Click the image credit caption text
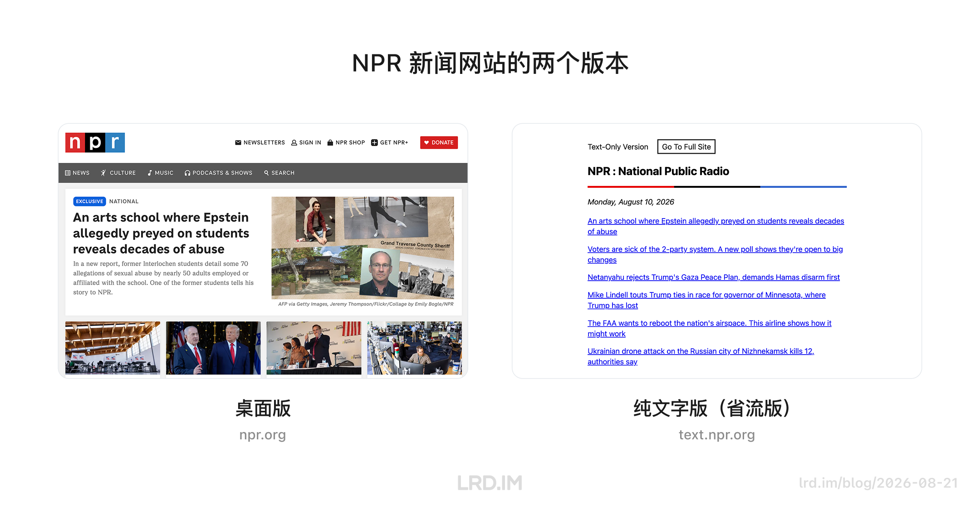 366,304
